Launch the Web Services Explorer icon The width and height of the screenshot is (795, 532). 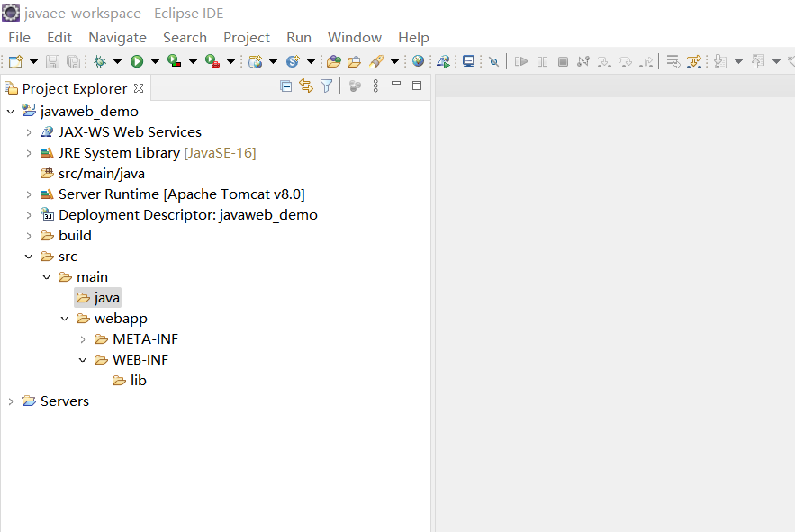(443, 61)
